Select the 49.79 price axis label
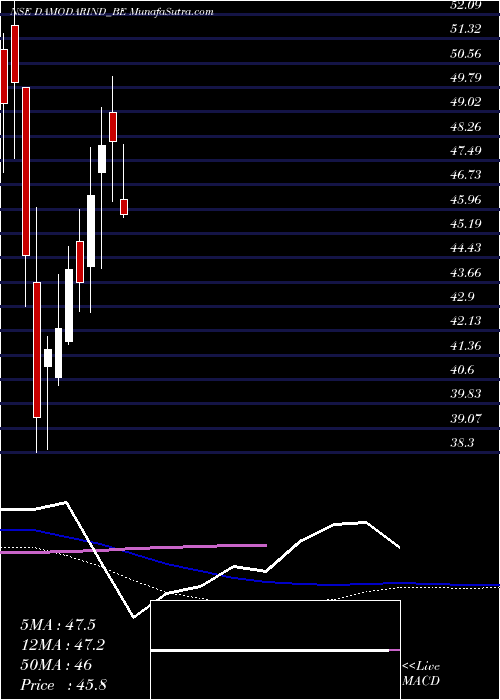500x700 pixels. point(465,78)
